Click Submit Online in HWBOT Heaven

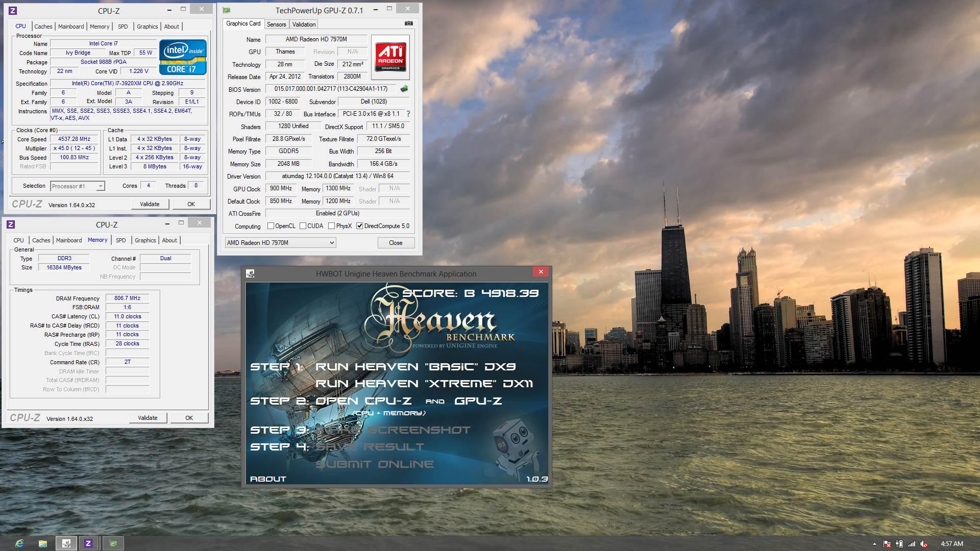coord(375,464)
